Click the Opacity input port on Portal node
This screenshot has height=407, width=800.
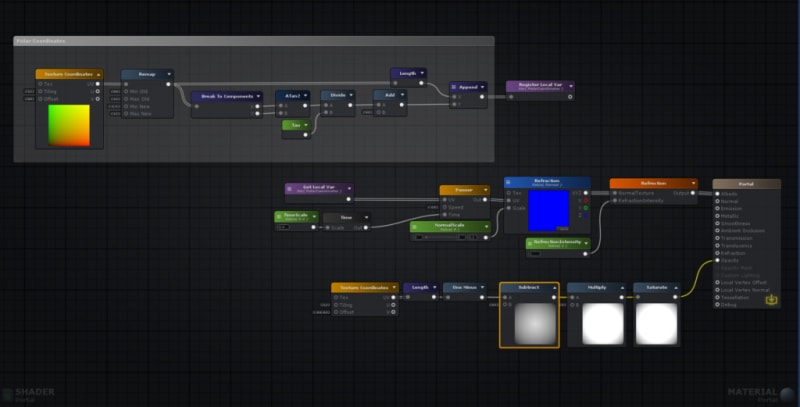click(718, 260)
